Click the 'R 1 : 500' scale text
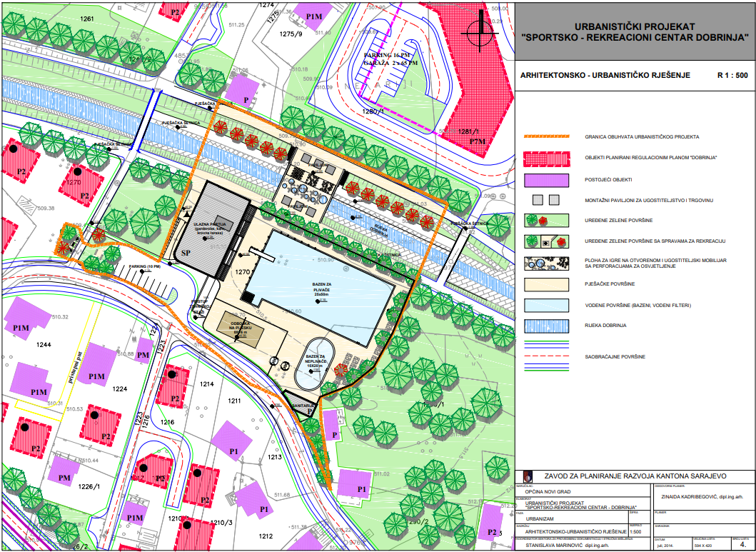756x552 pixels. click(x=732, y=74)
